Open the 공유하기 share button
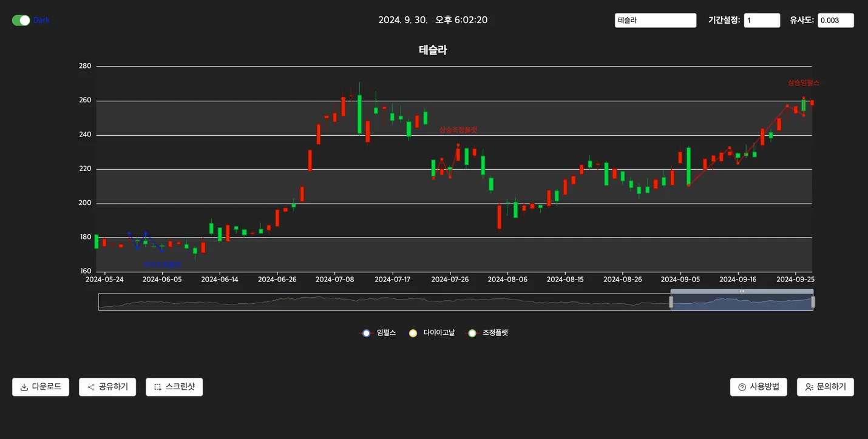The image size is (868, 439). (107, 387)
